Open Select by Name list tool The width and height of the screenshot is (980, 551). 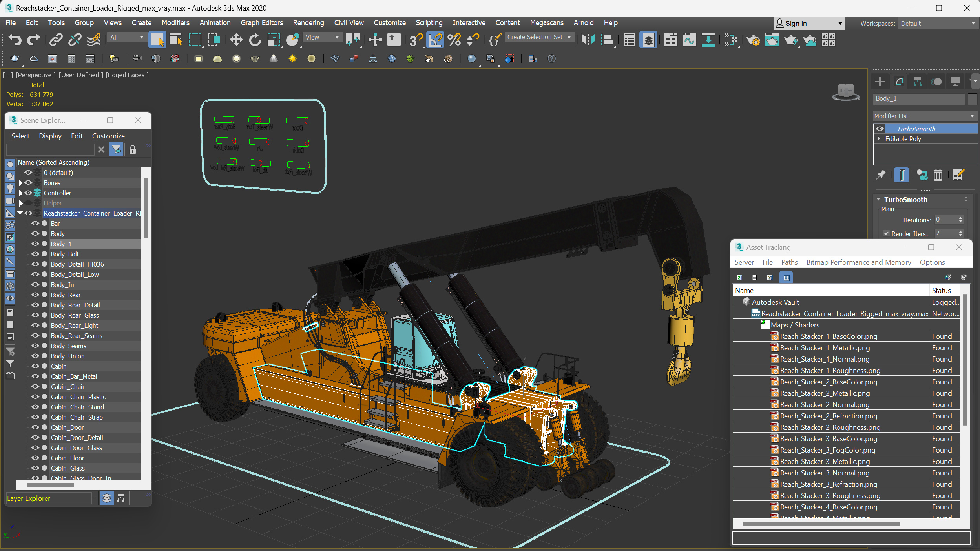click(176, 40)
